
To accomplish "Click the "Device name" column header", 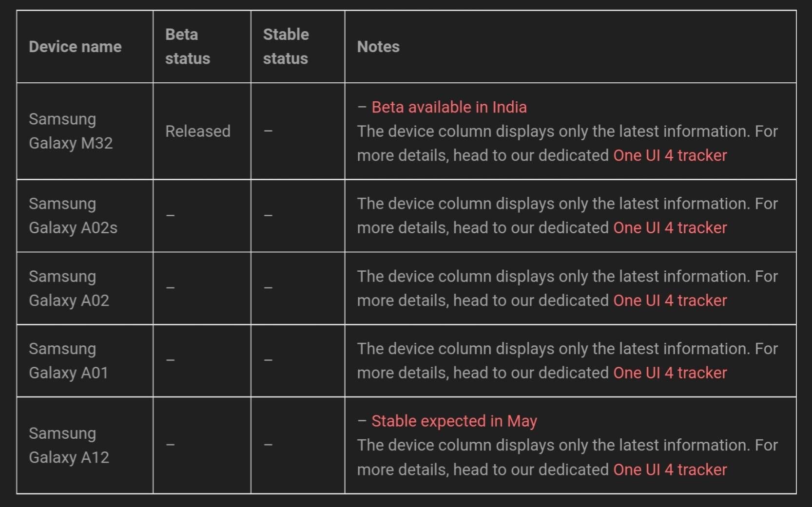I will [75, 47].
